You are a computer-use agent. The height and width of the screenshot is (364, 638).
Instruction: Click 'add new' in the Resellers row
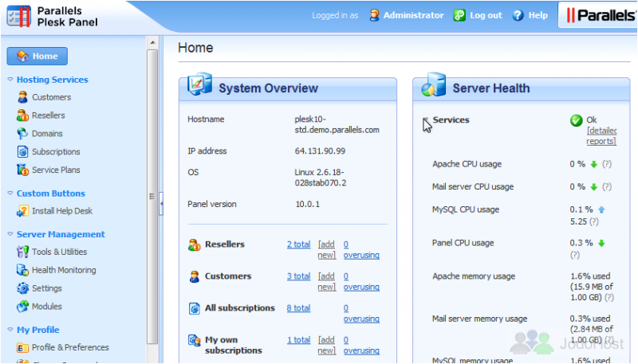[x=327, y=249]
